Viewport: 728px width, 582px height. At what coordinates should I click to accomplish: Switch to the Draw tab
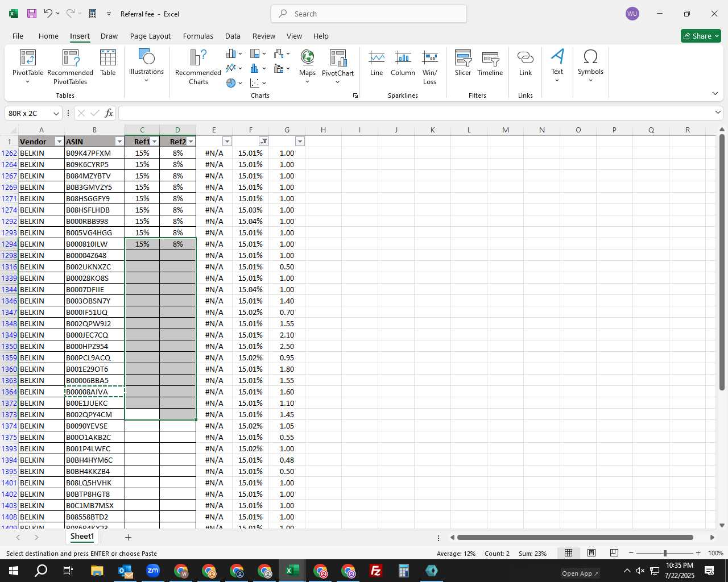[x=109, y=36]
